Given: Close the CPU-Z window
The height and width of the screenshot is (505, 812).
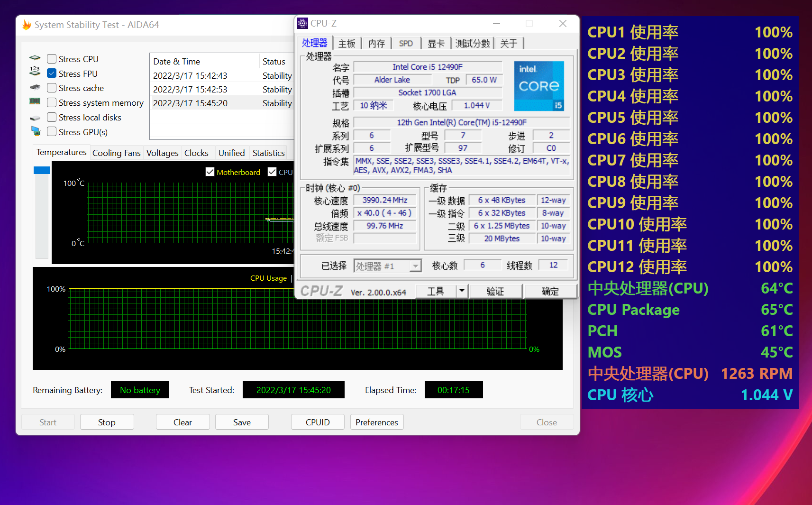Looking at the screenshot, I should (563, 23).
